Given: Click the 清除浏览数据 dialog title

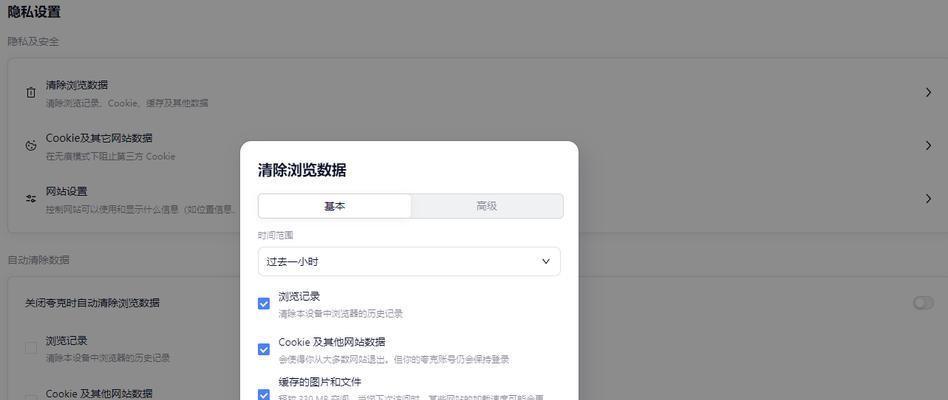Looking at the screenshot, I should point(302,170).
